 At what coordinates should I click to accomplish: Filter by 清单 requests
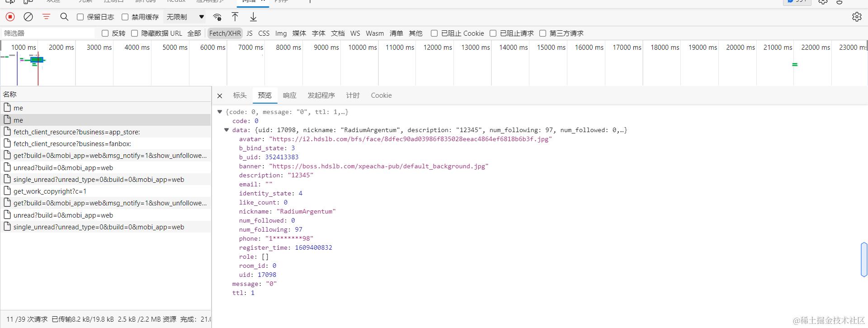coord(396,33)
